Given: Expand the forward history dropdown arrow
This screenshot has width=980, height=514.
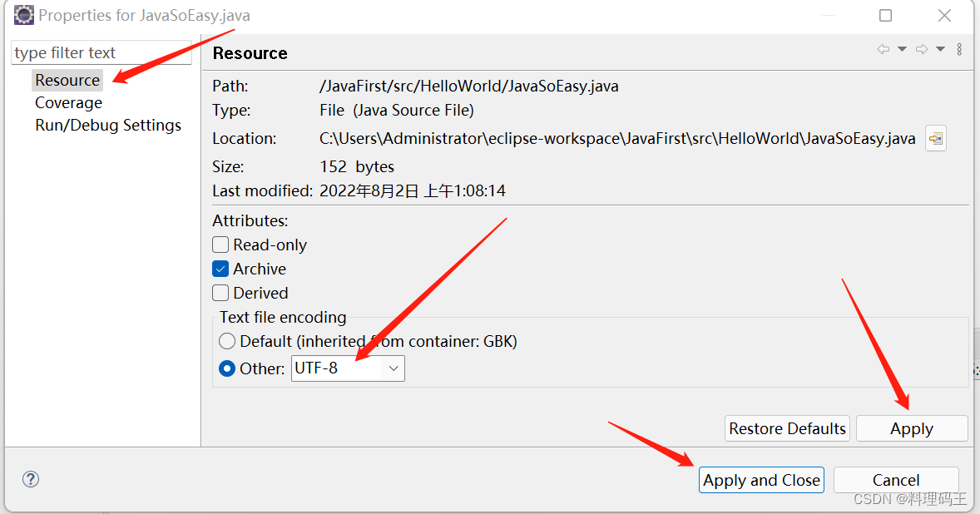Looking at the screenshot, I should [x=940, y=50].
